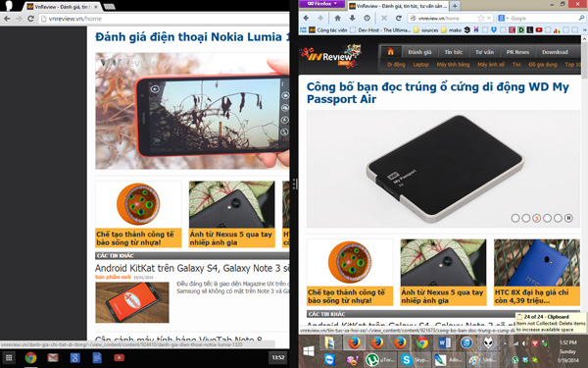Expand the URL bar history dropdown in Firefox
588x368 pixels.
pyautogui.click(x=489, y=18)
